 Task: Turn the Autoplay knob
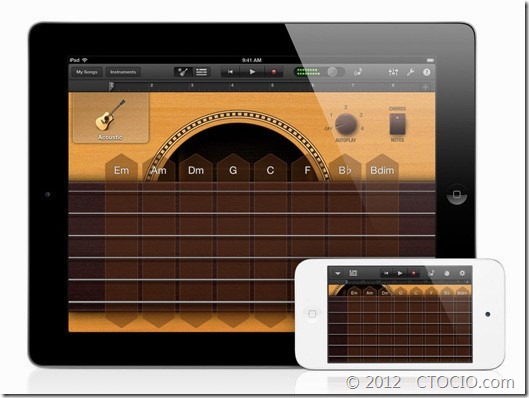346,124
